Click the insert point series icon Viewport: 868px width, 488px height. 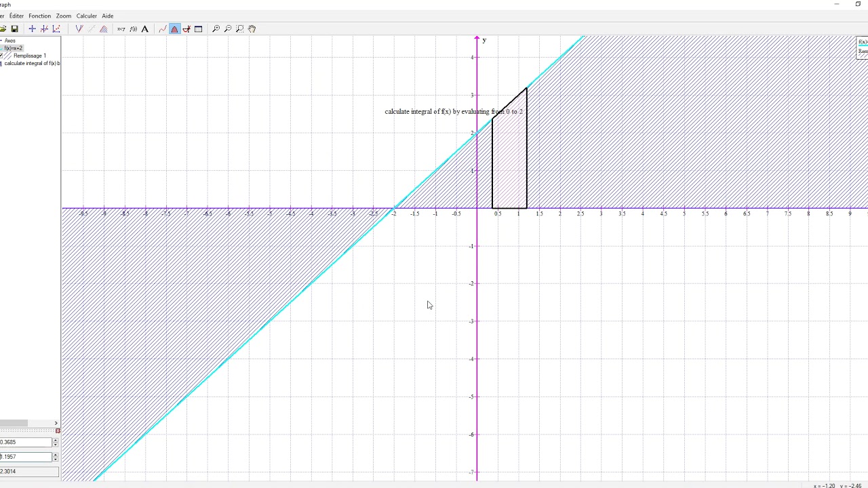coord(56,28)
